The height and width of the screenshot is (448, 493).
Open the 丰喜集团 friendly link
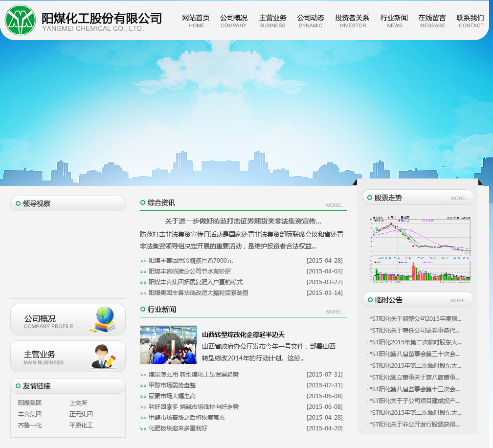pos(29,414)
